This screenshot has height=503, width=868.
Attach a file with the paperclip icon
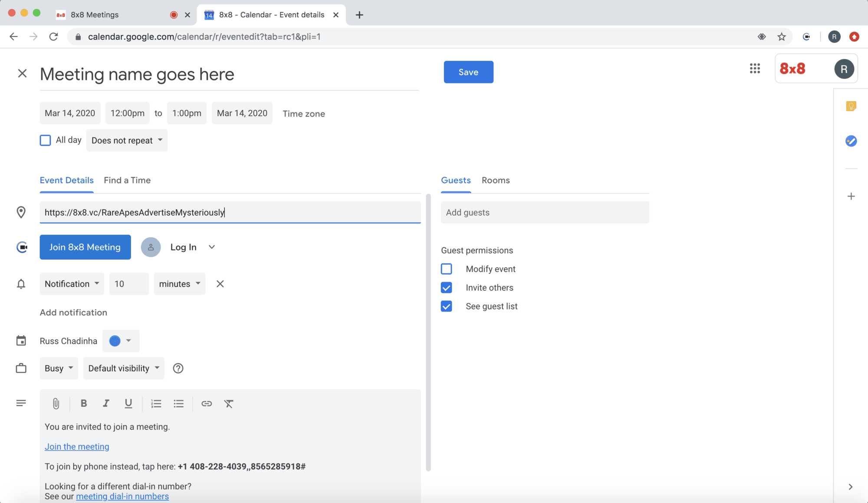pyautogui.click(x=56, y=404)
